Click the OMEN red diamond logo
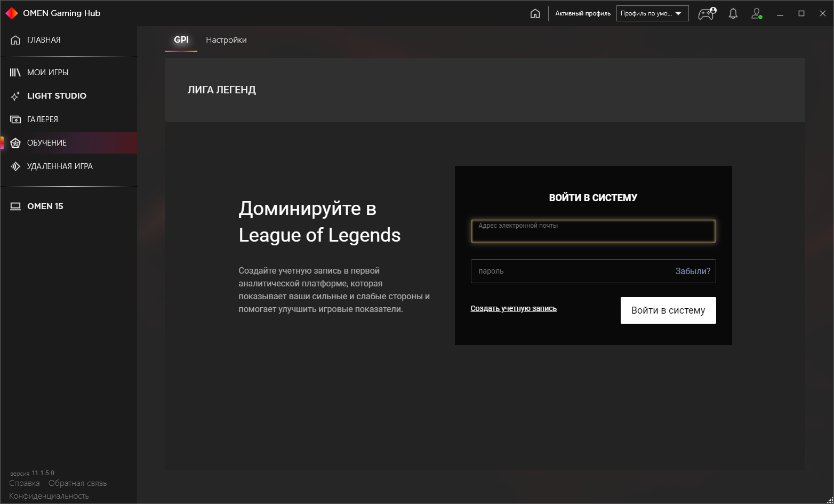This screenshot has width=834, height=504. pos(12,13)
